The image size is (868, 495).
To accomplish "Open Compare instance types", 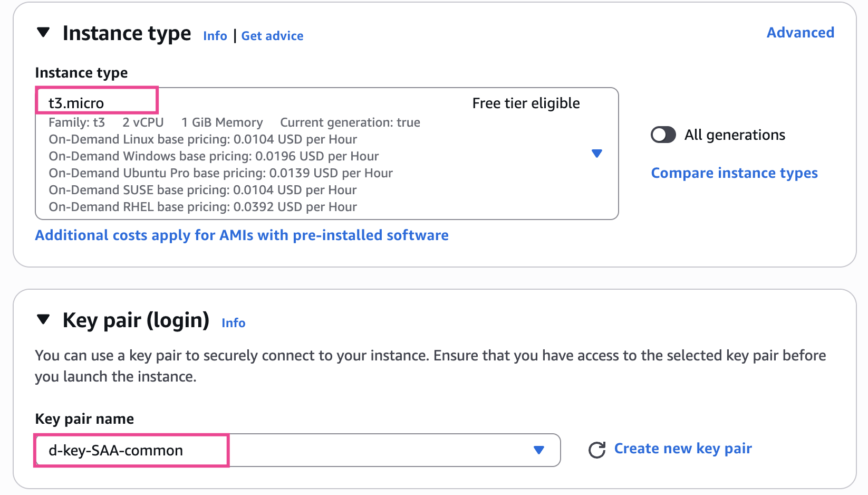I will [734, 173].
